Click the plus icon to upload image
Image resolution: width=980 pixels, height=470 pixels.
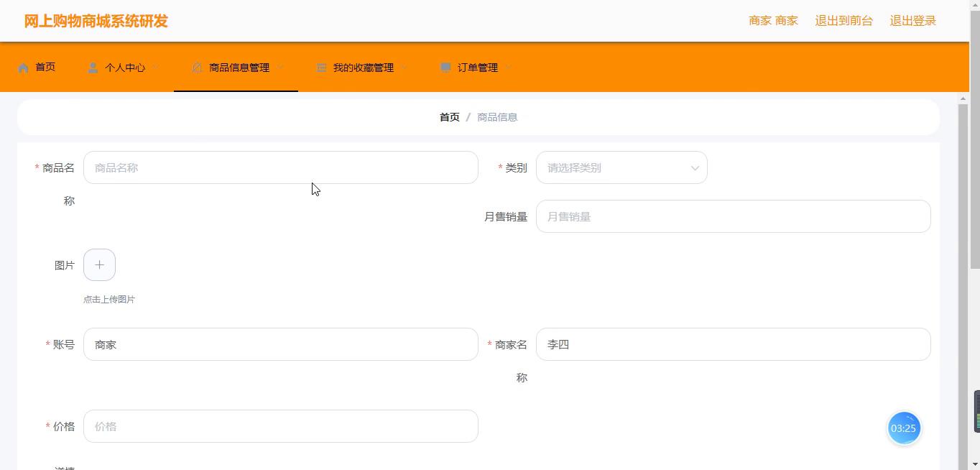pos(99,265)
